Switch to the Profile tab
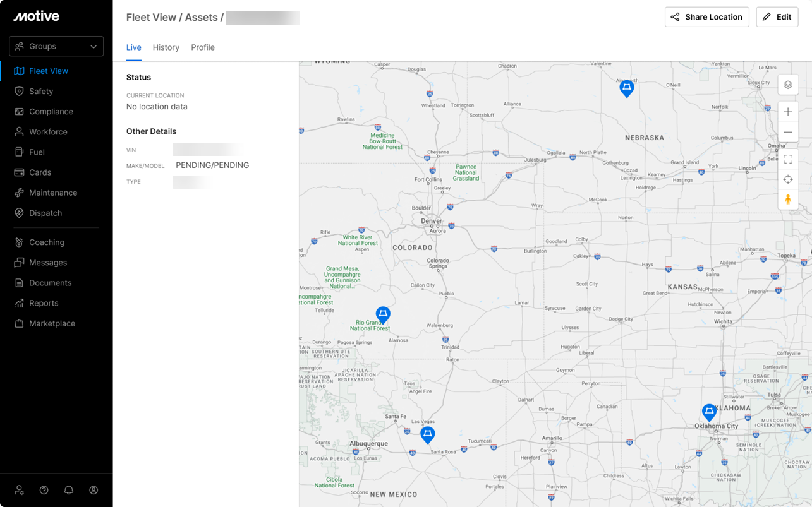This screenshot has height=507, width=812. [203, 47]
